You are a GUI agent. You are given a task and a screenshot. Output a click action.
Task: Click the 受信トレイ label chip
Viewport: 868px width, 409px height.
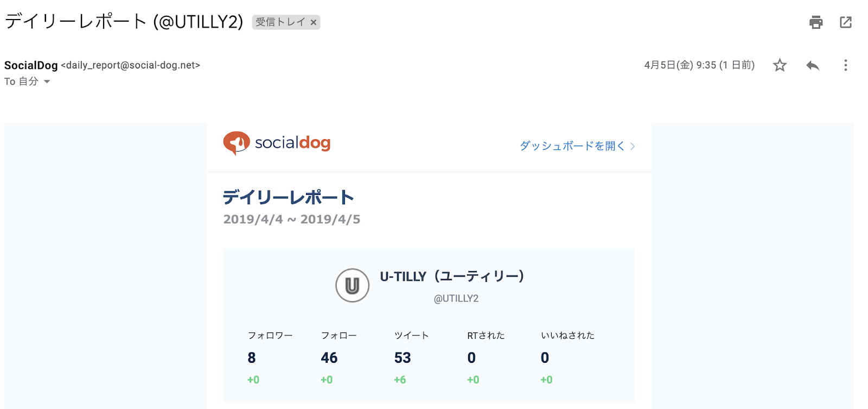[x=280, y=22]
